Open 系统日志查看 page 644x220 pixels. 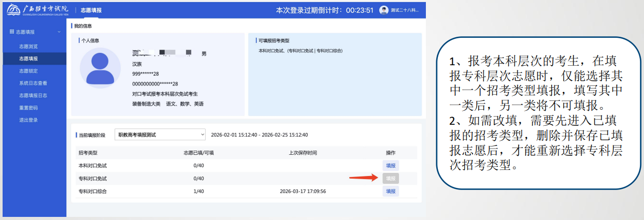click(x=33, y=83)
